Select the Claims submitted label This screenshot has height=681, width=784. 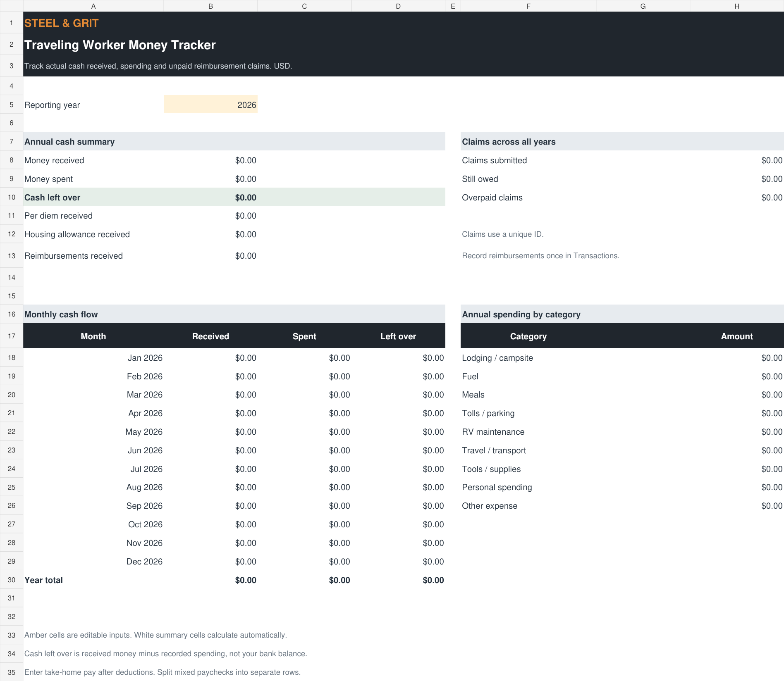(494, 160)
